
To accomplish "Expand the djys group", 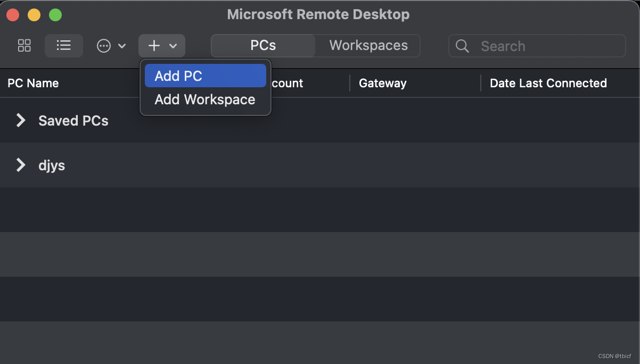I will (20, 165).
